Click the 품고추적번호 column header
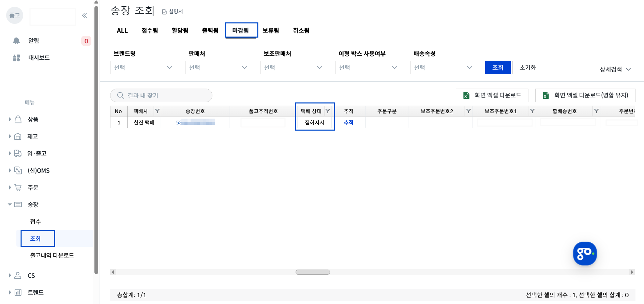Viewport: 644px width, 304px height. click(263, 111)
